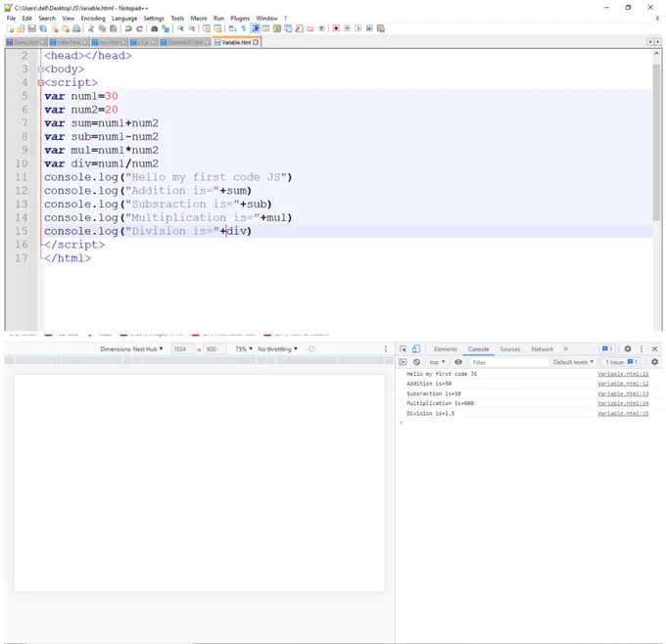Toggle the indent guide toolbar button
This screenshot has height=644, width=666.
(255, 28)
